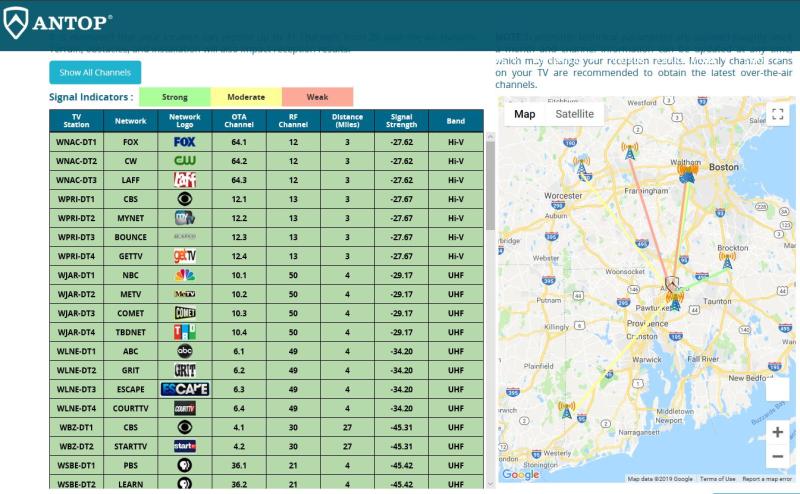The image size is (800, 494).
Task: Click the FOX network logo
Action: point(185,142)
